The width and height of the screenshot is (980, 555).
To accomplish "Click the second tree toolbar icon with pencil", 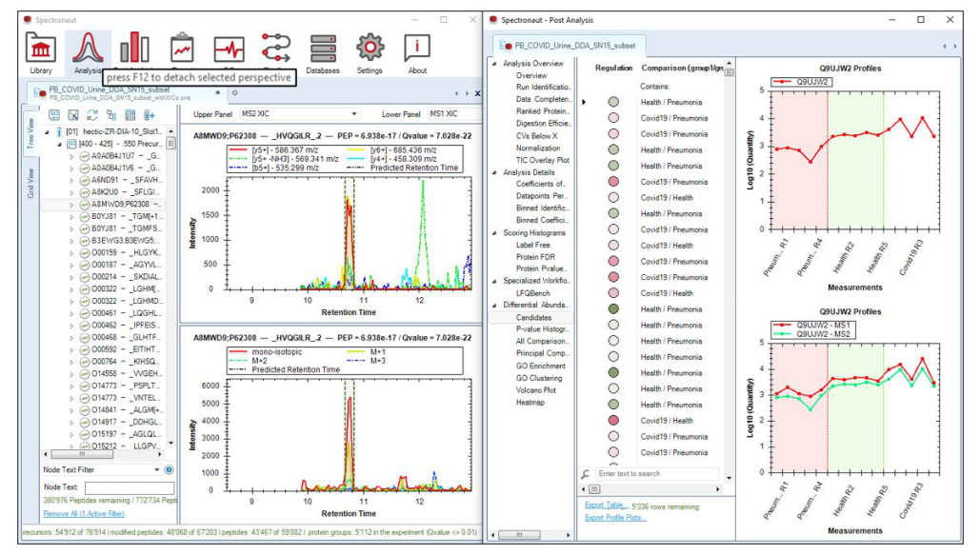I will coord(73,115).
